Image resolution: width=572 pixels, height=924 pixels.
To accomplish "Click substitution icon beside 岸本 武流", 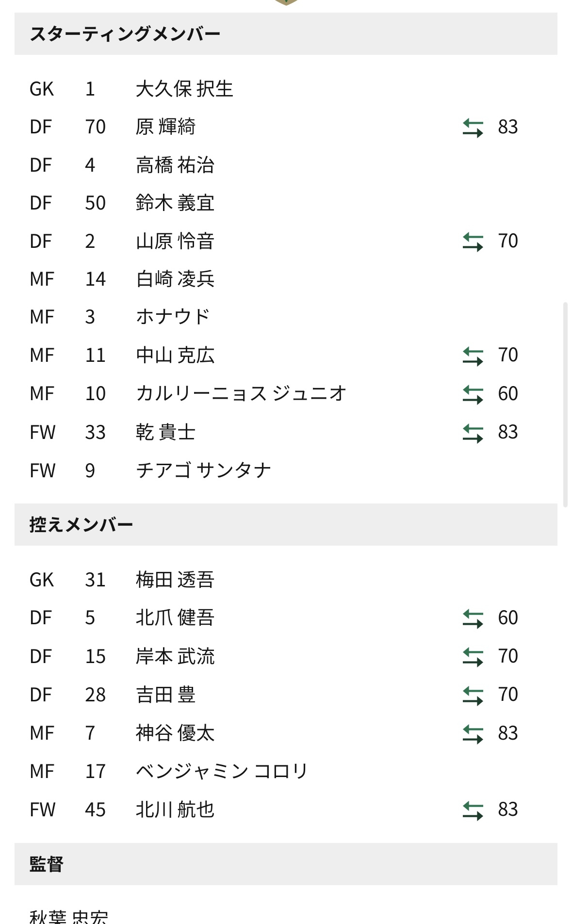I will (473, 657).
